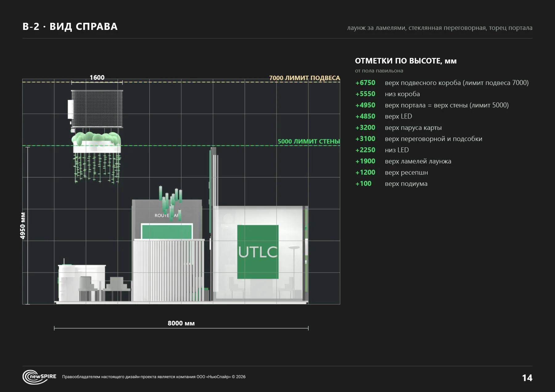Viewport: 555px width, 392px height.
Task: Click the green UTLC sign on the glass room
Action: (258, 252)
